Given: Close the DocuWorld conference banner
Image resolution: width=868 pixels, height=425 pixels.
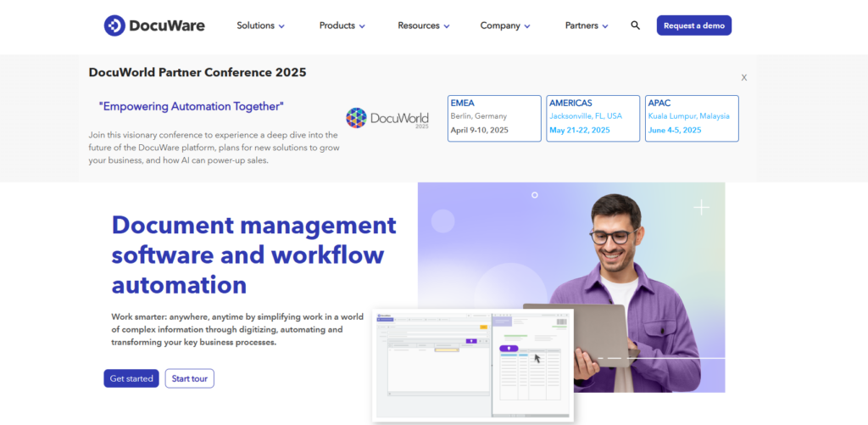Looking at the screenshot, I should pos(744,77).
